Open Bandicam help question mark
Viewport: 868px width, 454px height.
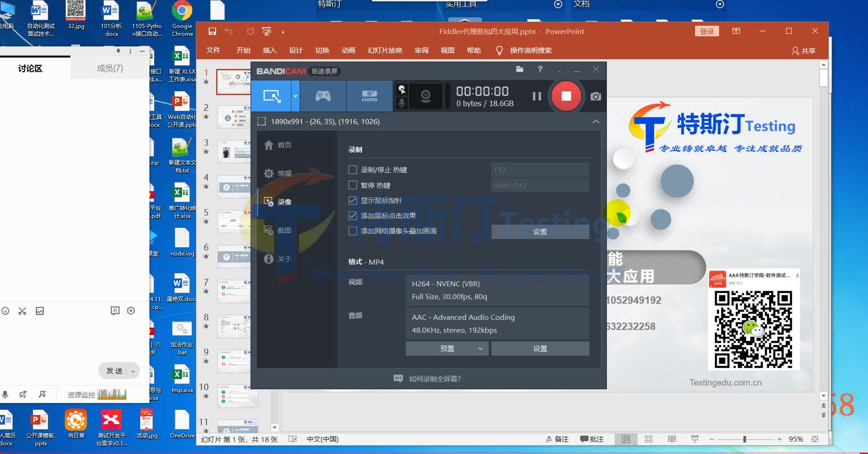[x=540, y=69]
